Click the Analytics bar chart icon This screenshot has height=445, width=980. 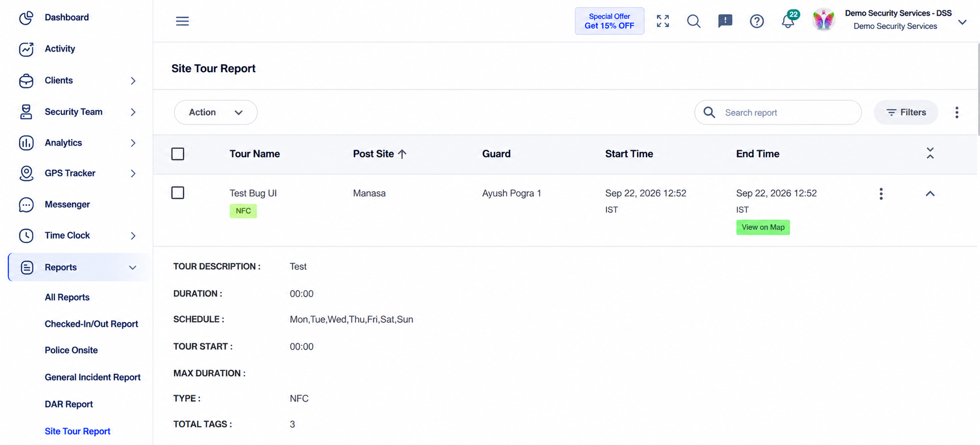[x=26, y=143]
